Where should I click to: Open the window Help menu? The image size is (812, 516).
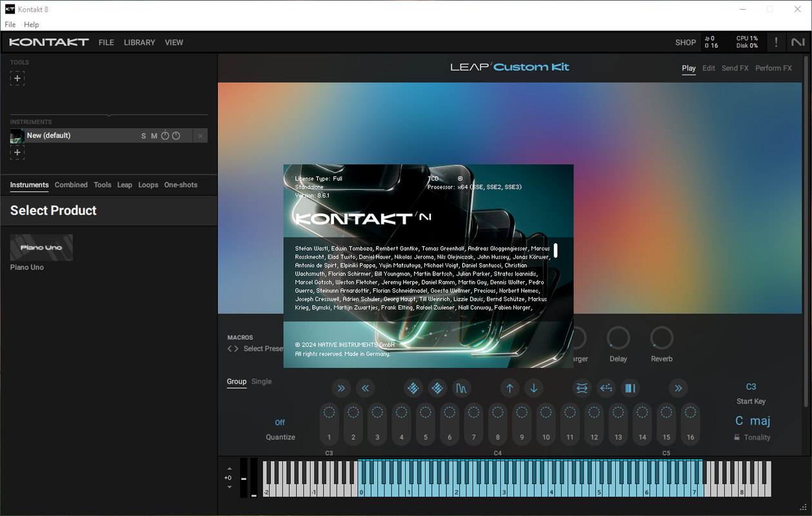click(x=32, y=25)
